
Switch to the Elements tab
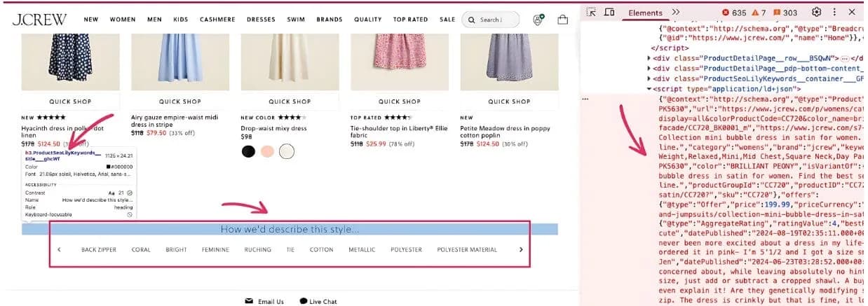tap(645, 13)
